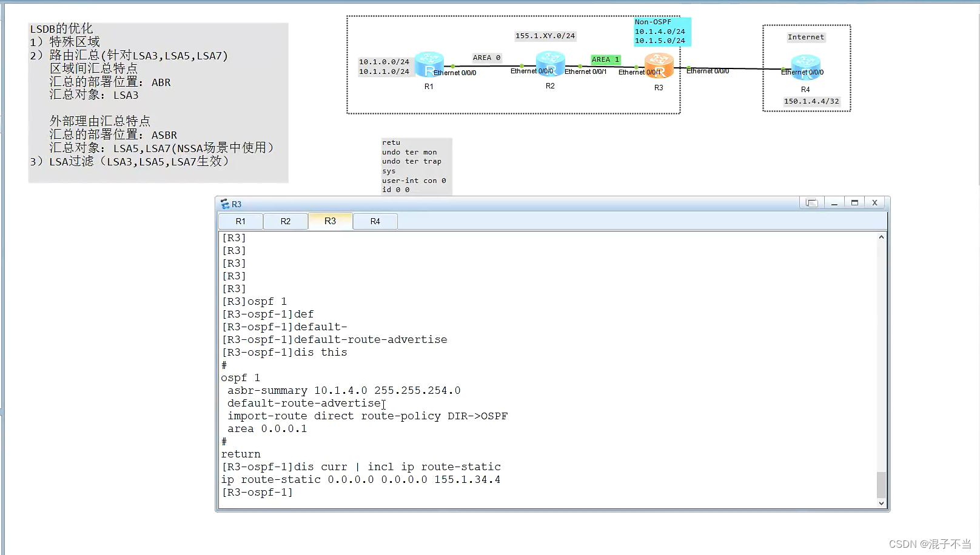This screenshot has height=555, width=980.
Task: Click the ip route-static 0.0.0.0 line
Action: (361, 479)
